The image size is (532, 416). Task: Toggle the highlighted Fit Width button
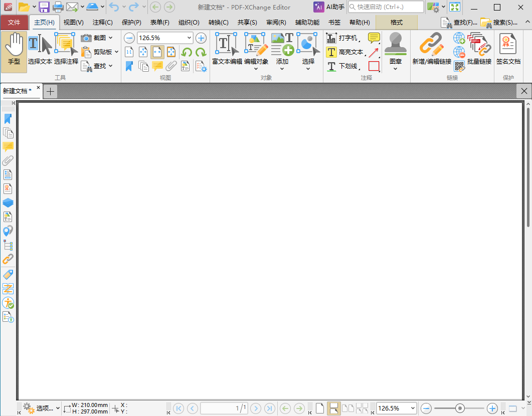point(157,52)
